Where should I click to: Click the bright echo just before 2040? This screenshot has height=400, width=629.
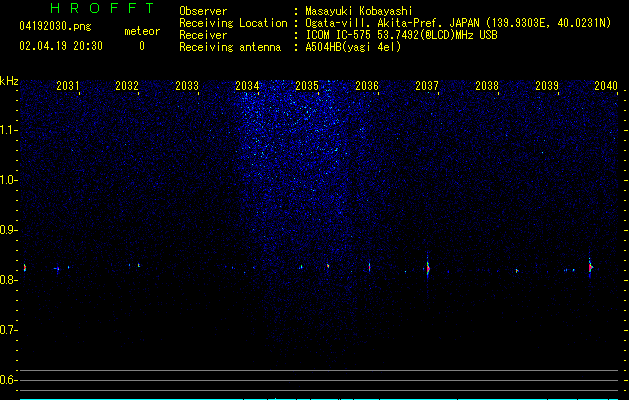590,267
